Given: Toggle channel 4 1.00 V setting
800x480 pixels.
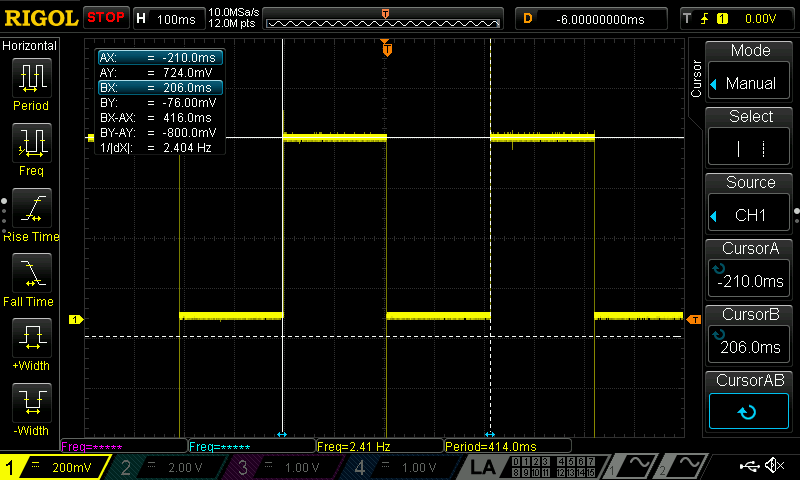Looking at the screenshot, I should (402, 467).
